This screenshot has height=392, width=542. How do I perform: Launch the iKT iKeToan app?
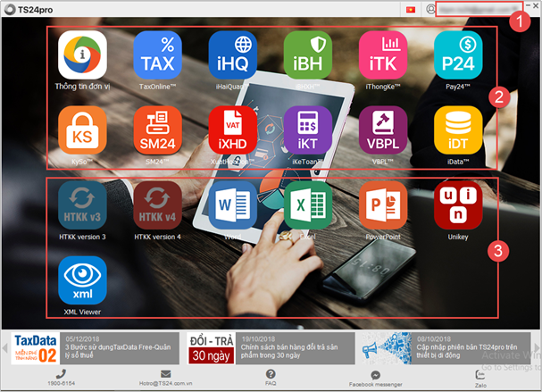[x=308, y=129]
